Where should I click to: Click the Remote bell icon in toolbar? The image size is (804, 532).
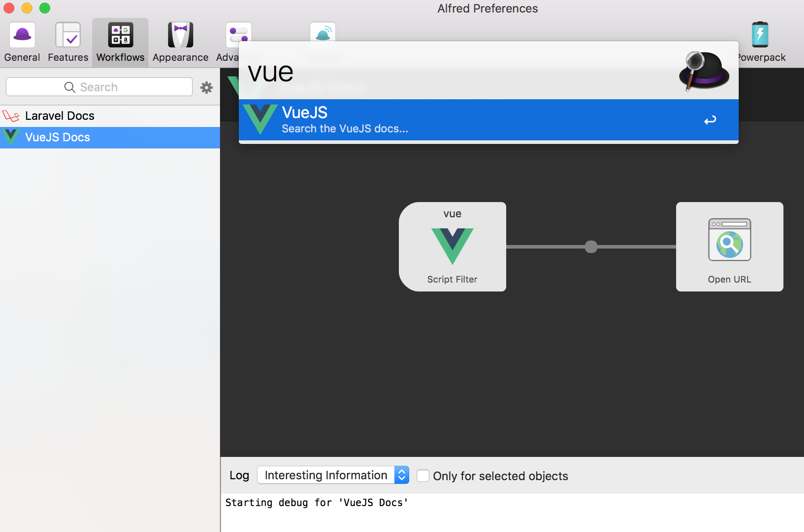[323, 32]
